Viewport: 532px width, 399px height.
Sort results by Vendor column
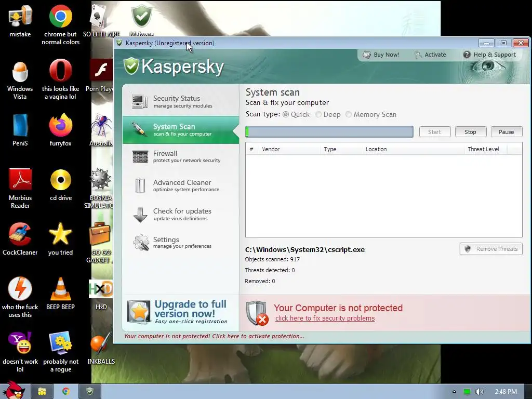[x=289, y=149]
